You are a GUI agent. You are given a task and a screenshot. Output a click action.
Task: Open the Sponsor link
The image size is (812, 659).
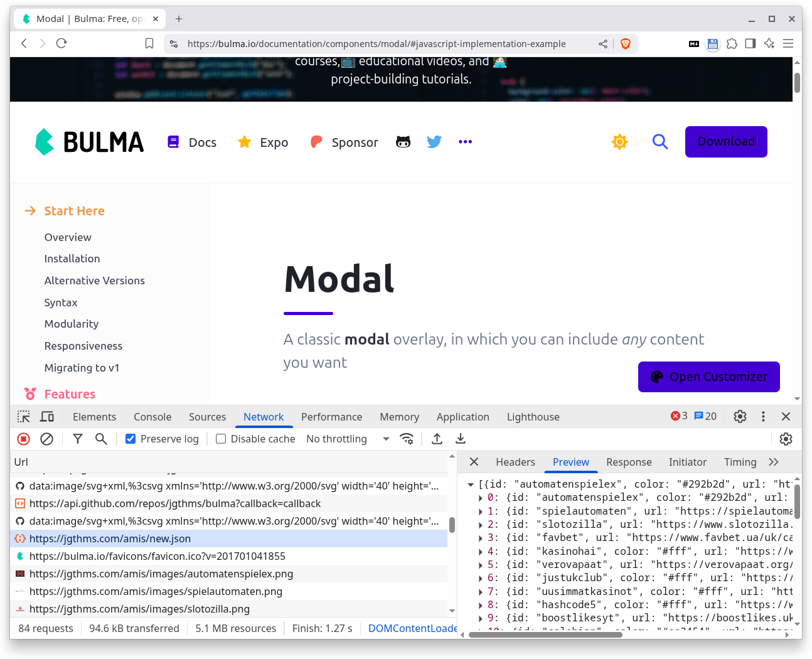tap(345, 142)
